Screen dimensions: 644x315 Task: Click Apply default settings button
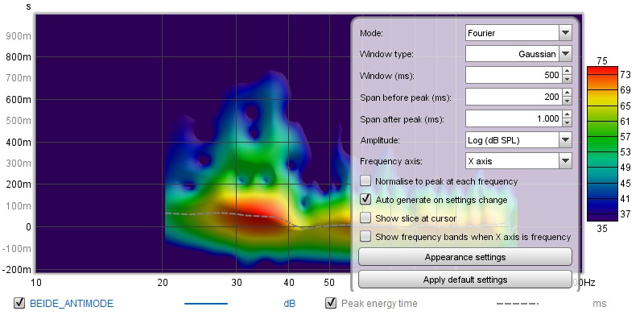(x=465, y=280)
